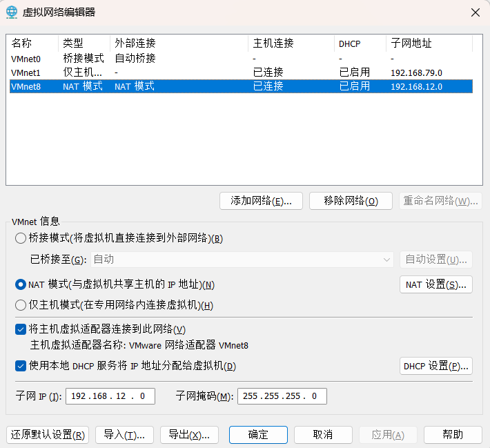The image size is (490, 448).
Task: Click the 应用 button
Action: click(388, 435)
